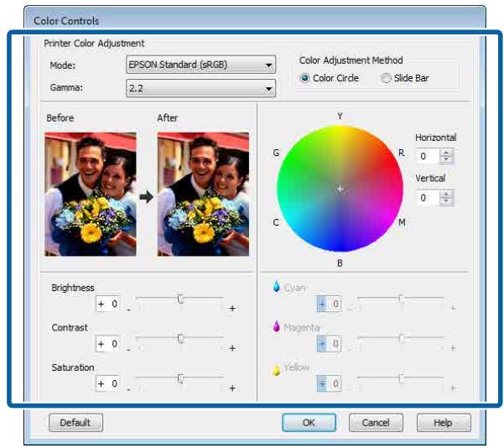Viewport: 504px width, 448px height.
Task: Click the Magenta ink drop icon
Action: 276,326
